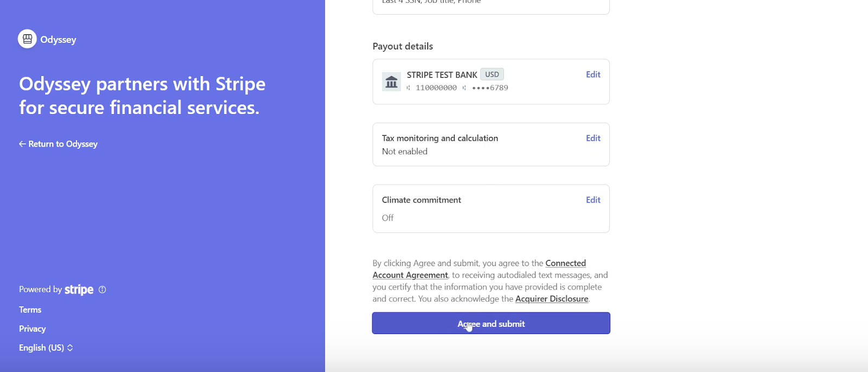Go back via Return to Odyssey
This screenshot has height=372, width=868.
tap(58, 144)
